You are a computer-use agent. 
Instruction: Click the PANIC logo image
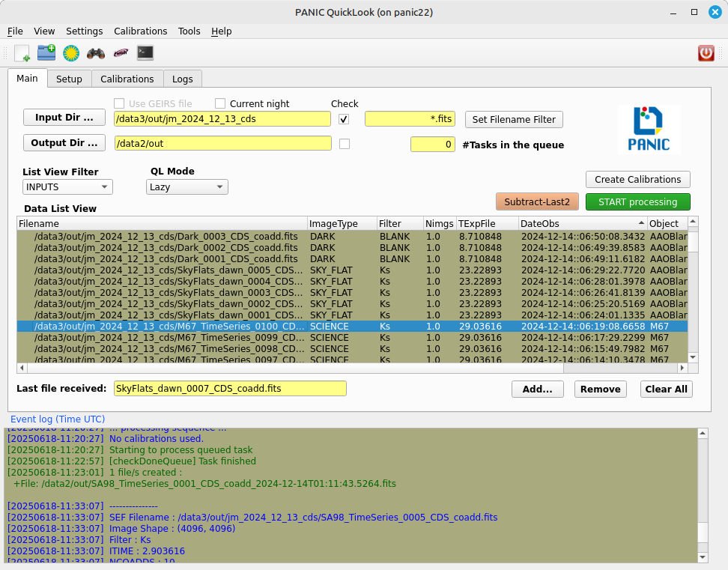tap(649, 129)
